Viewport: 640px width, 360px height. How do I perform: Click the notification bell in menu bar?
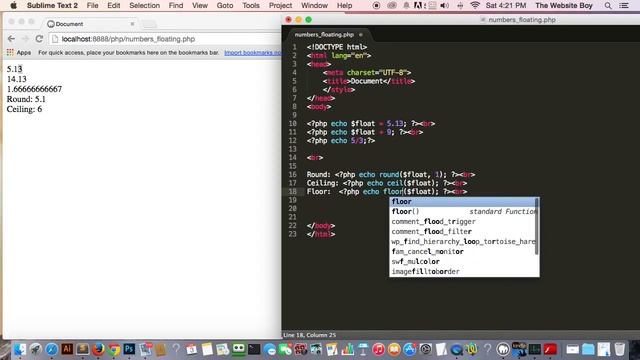(407, 5)
